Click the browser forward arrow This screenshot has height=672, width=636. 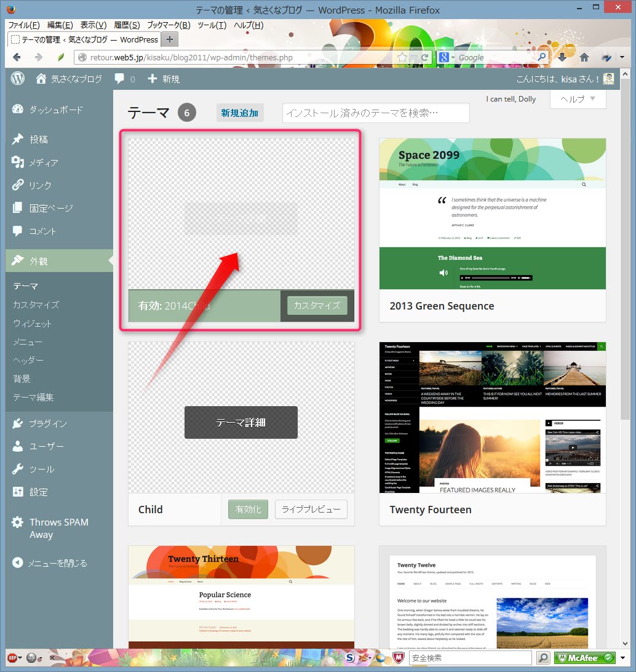point(39,57)
